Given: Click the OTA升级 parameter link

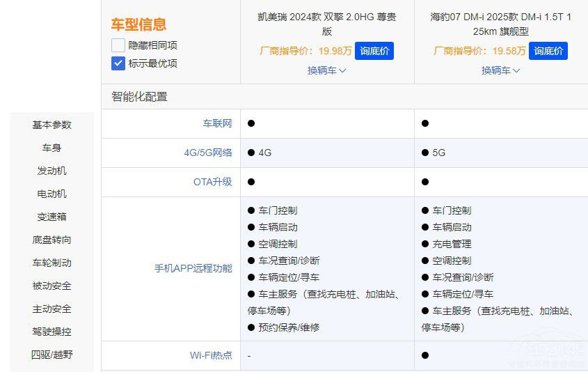Looking at the screenshot, I should point(212,182).
